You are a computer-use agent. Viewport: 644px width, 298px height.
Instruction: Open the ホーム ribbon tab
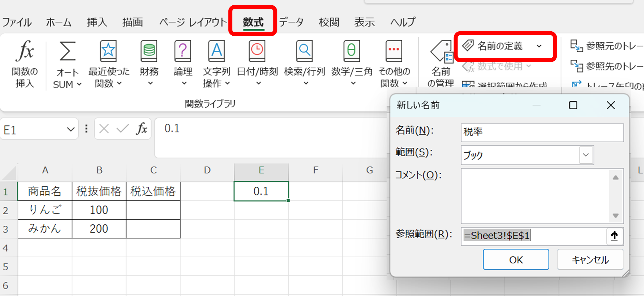click(59, 22)
